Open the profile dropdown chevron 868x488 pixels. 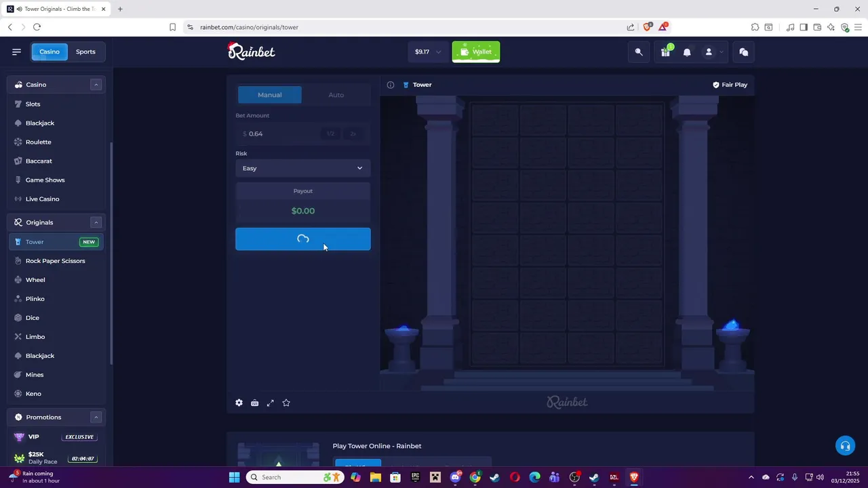point(722,52)
